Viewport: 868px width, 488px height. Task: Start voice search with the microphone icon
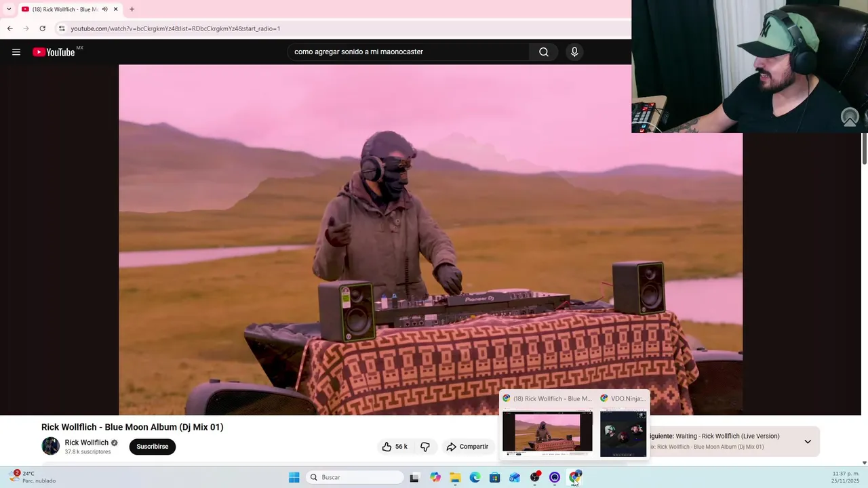click(x=574, y=52)
